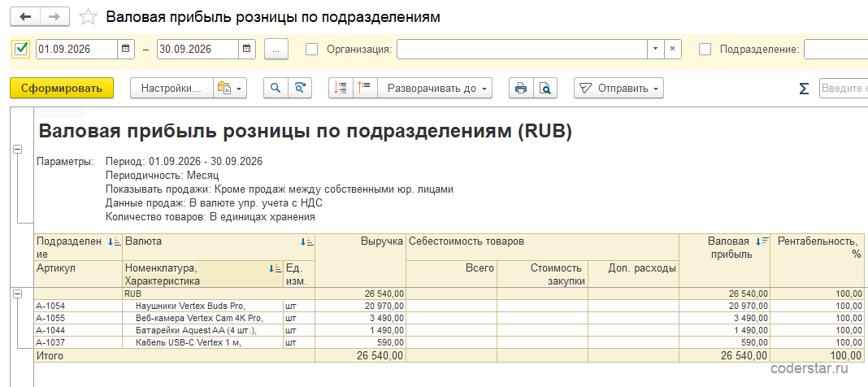Focus the Подразделение input field
Image resolution: width=868 pixels, height=387 pixels.
(x=835, y=49)
